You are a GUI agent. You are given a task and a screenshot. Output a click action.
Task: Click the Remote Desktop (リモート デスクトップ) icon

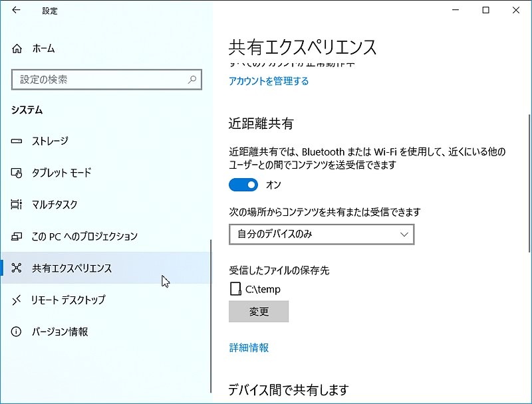(17, 300)
